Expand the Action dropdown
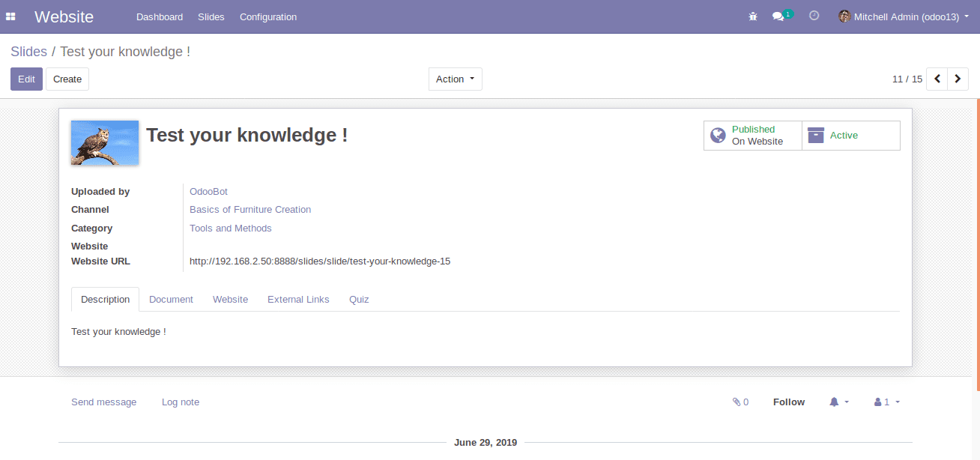 point(456,79)
